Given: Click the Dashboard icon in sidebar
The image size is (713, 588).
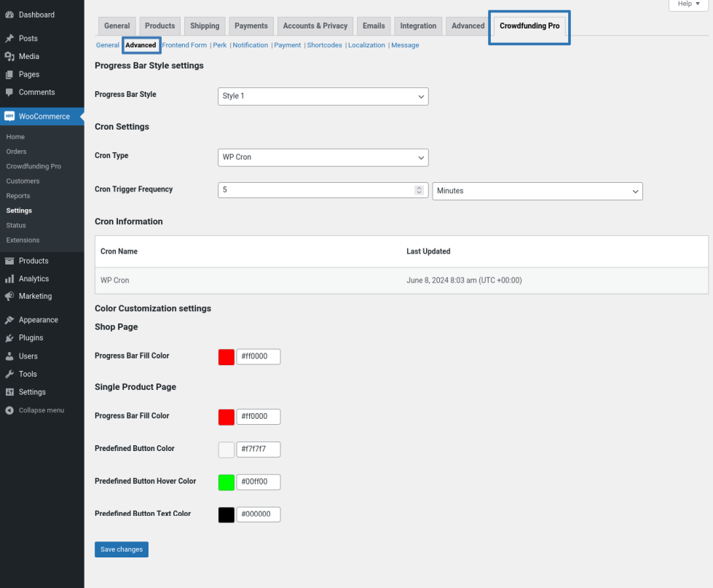Looking at the screenshot, I should pos(9,15).
